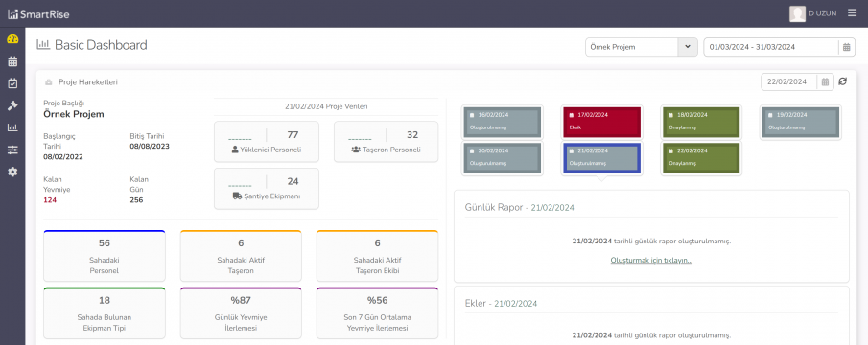This screenshot has height=345, width=868.
Task: Click the SmartRise logo
Action: coord(38,14)
